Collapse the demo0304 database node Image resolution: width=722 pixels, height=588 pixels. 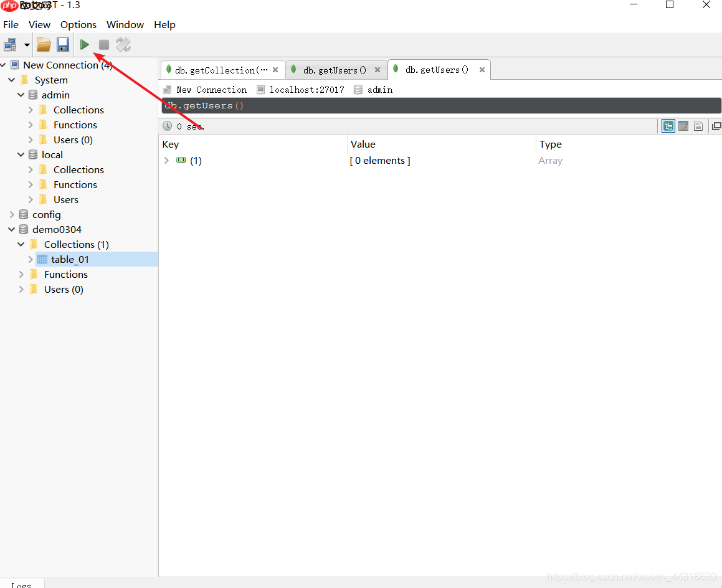12,229
